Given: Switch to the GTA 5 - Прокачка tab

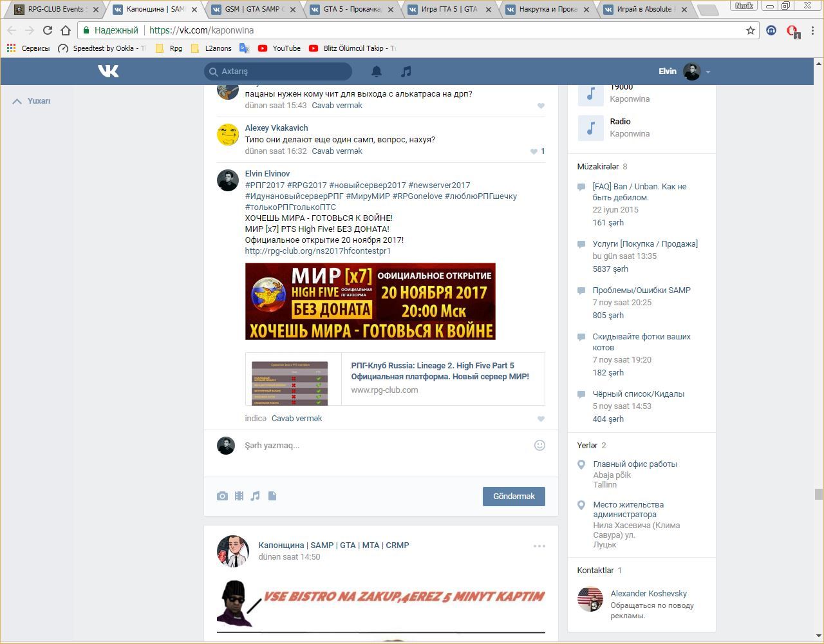Looking at the screenshot, I should click(351, 10).
